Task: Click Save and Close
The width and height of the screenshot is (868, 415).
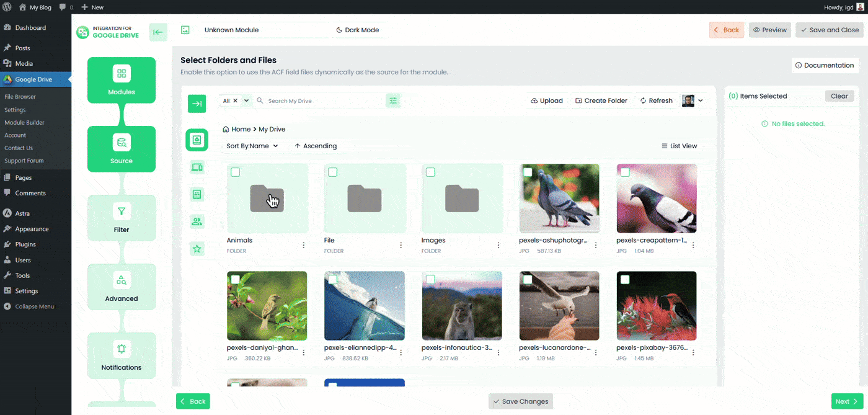Action: click(x=830, y=30)
